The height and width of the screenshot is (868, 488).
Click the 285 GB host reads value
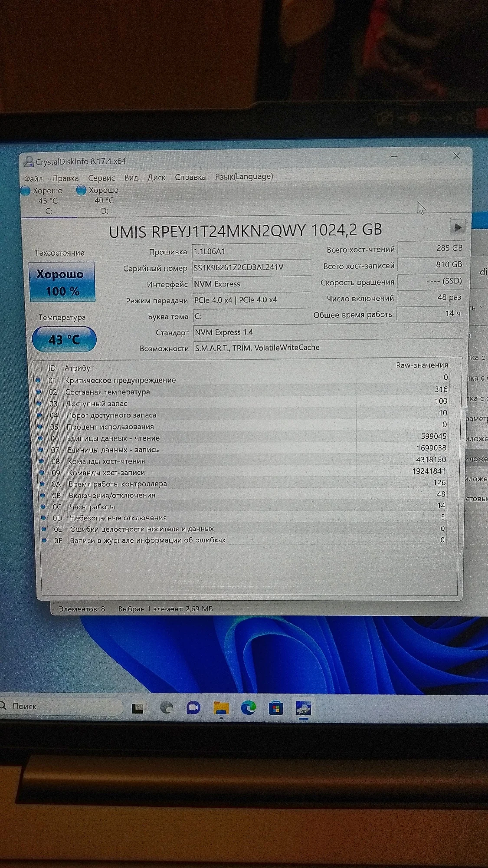(431, 248)
